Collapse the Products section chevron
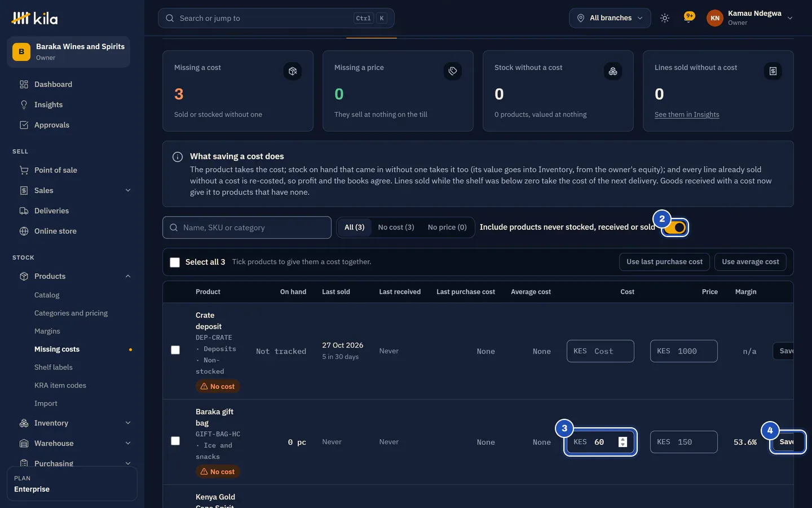 point(128,276)
